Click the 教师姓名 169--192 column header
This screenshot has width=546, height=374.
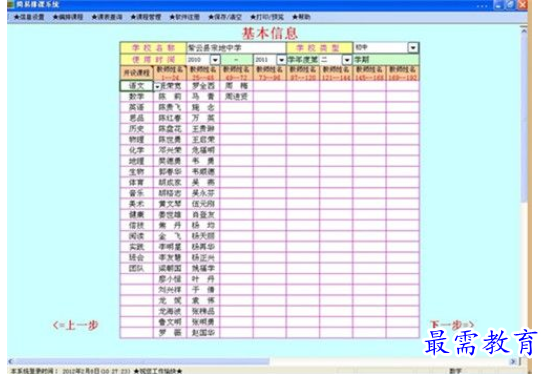point(403,73)
